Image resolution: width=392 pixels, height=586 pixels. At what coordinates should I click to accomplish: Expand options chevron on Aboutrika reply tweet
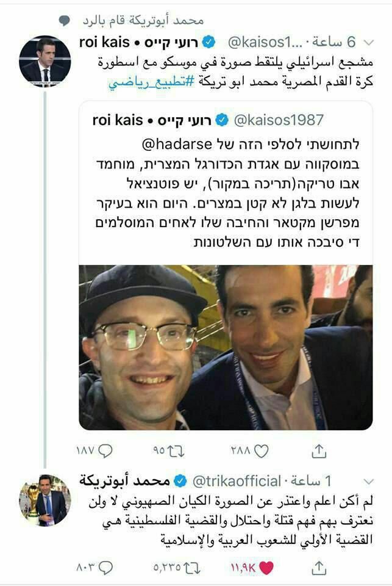369,482
